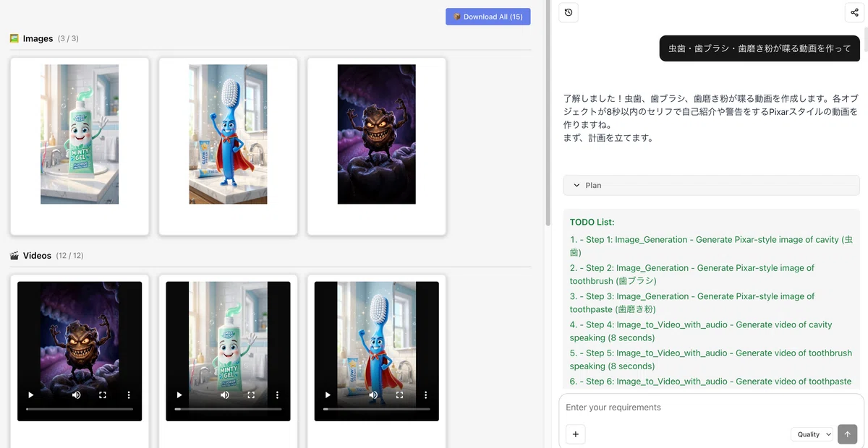Expand the Plan section
868x448 pixels.
pyautogui.click(x=711, y=185)
